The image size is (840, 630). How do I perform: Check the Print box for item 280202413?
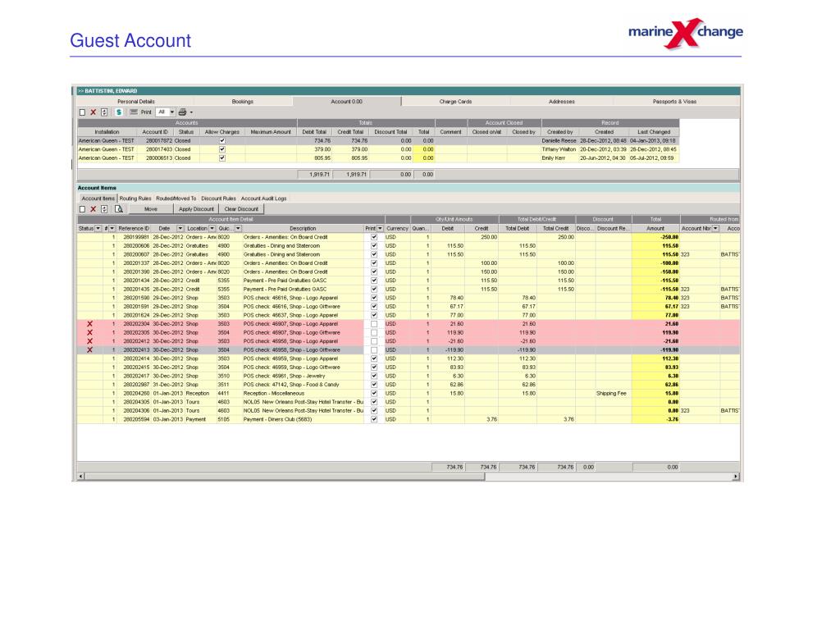click(x=374, y=349)
